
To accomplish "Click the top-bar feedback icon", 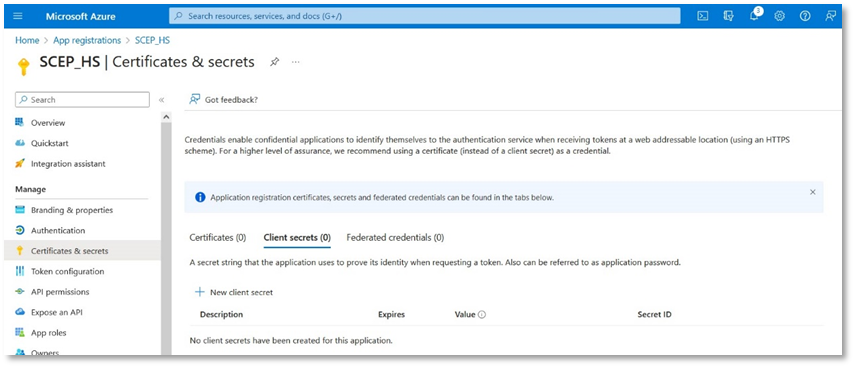I will pyautogui.click(x=830, y=16).
